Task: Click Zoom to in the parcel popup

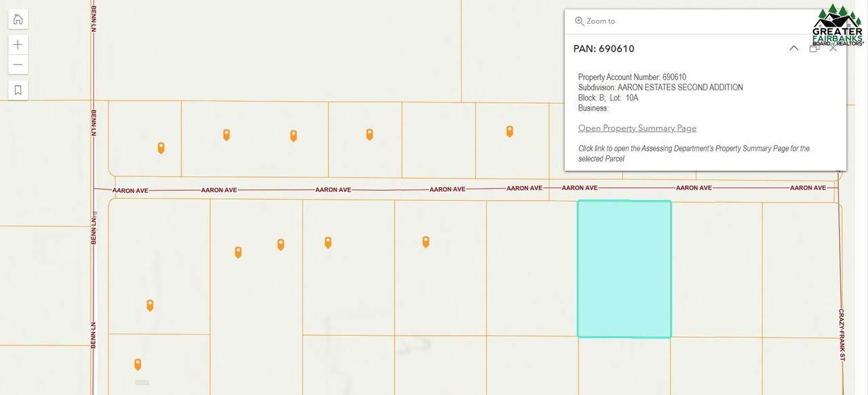Action: click(595, 21)
